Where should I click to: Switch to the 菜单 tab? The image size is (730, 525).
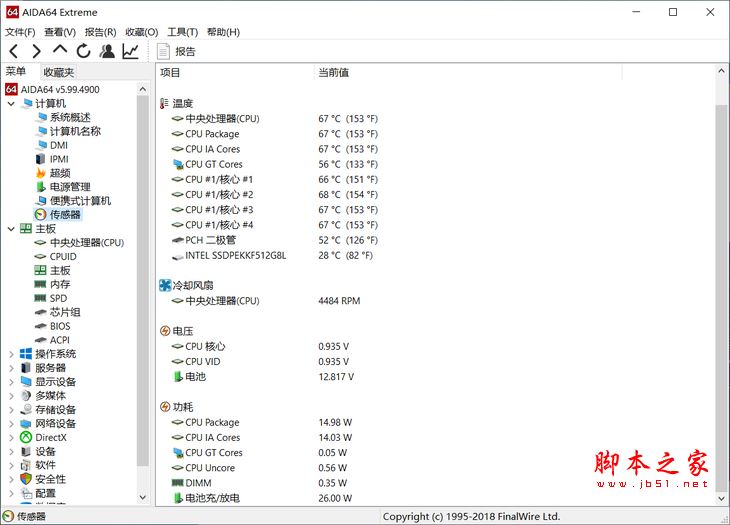click(16, 71)
